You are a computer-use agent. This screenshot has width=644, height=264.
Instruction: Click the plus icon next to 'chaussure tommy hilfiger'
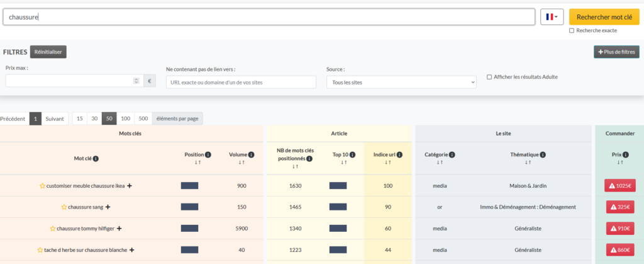[119, 228]
